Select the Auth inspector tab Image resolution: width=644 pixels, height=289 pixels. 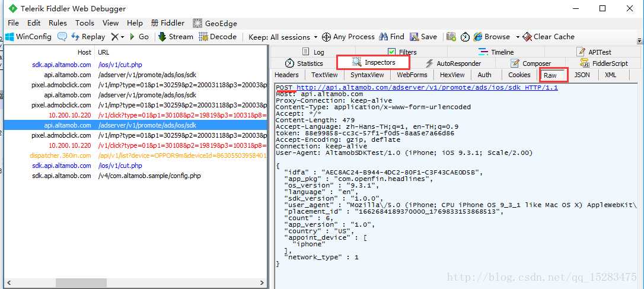click(484, 75)
